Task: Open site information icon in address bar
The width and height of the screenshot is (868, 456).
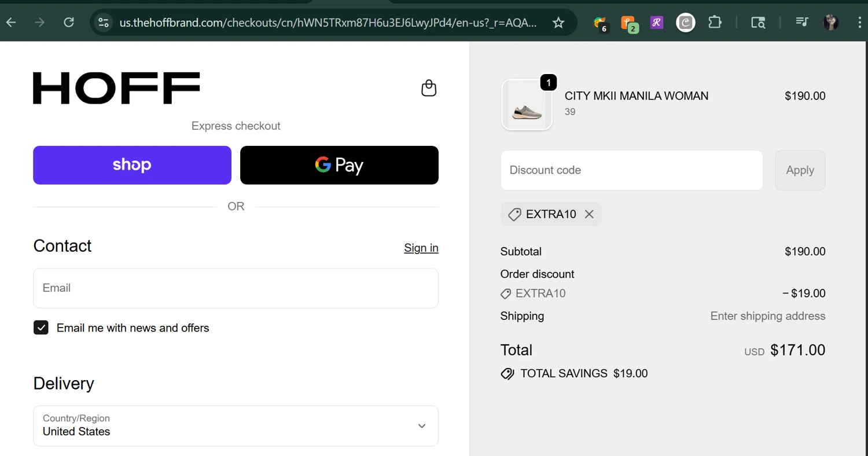Action: (104, 23)
